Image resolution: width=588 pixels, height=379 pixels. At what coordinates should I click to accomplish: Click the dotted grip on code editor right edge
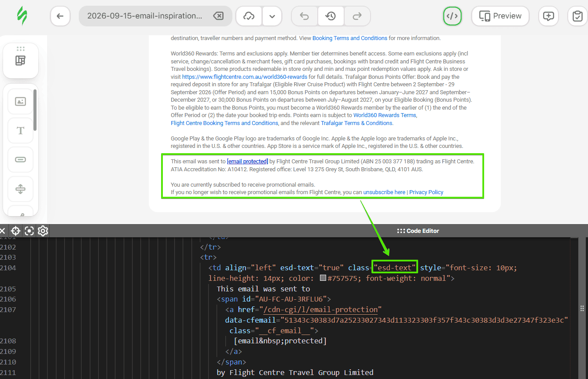coord(582,308)
